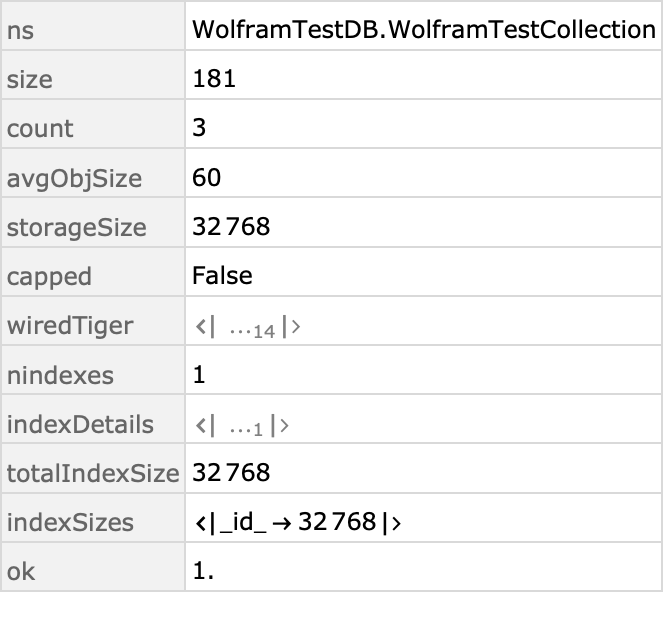Image resolution: width=665 pixels, height=623 pixels.
Task: Click the count key label
Action: (40, 129)
